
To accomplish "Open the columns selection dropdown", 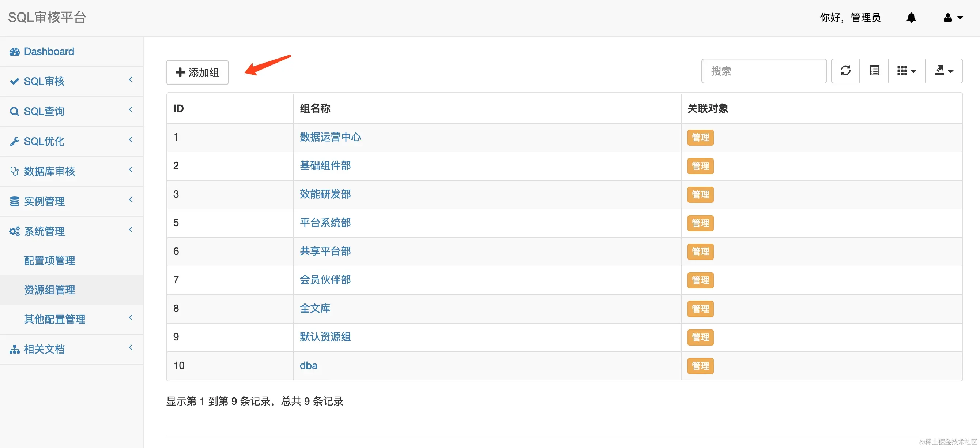I will (906, 71).
